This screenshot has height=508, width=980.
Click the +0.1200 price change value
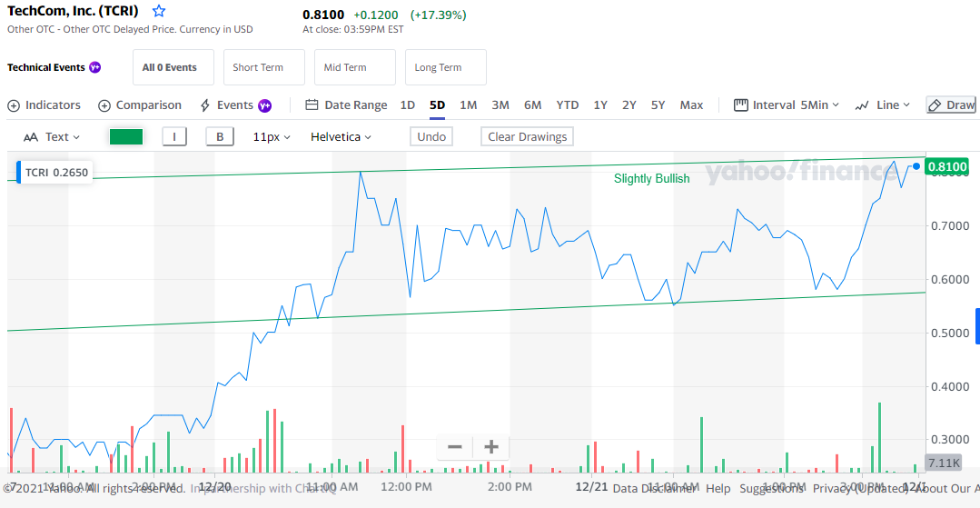(x=376, y=15)
